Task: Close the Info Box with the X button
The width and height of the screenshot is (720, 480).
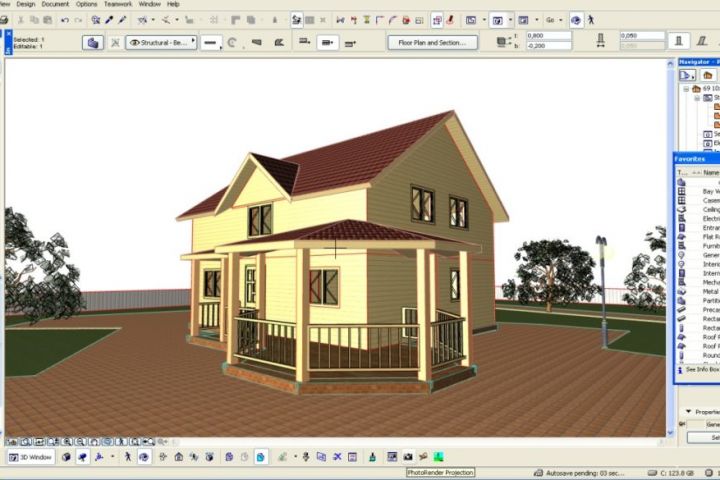Action: point(8,34)
